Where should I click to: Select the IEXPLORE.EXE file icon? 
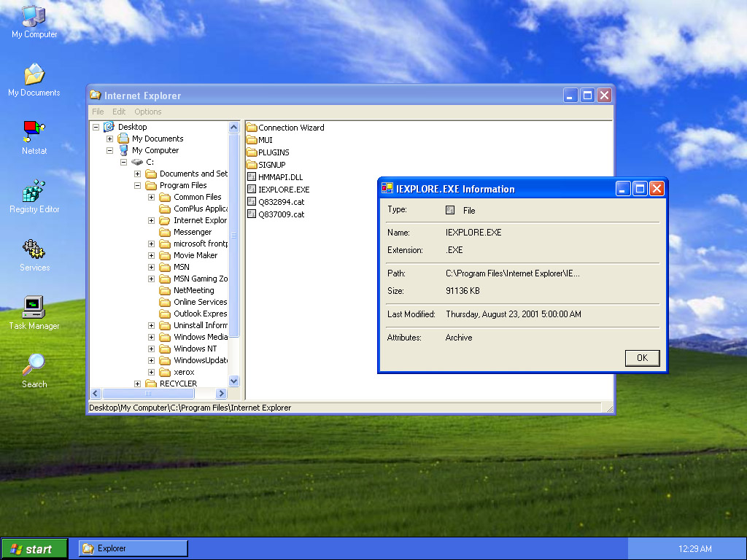252,189
